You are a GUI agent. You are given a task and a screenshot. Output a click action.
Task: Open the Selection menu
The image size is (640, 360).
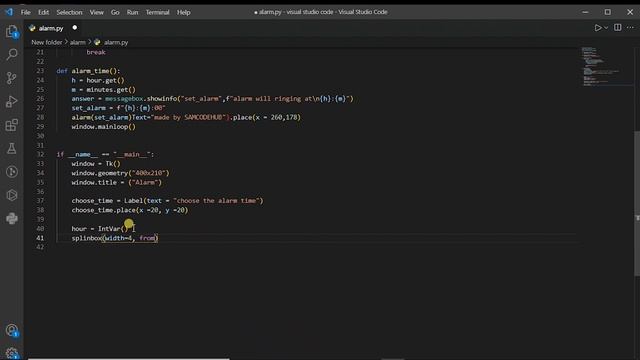69,12
